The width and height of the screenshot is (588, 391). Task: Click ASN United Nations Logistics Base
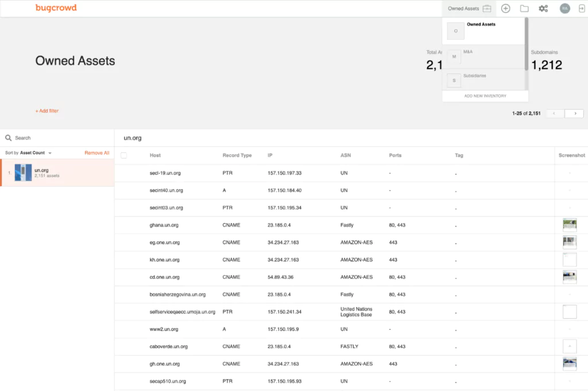[x=356, y=312]
